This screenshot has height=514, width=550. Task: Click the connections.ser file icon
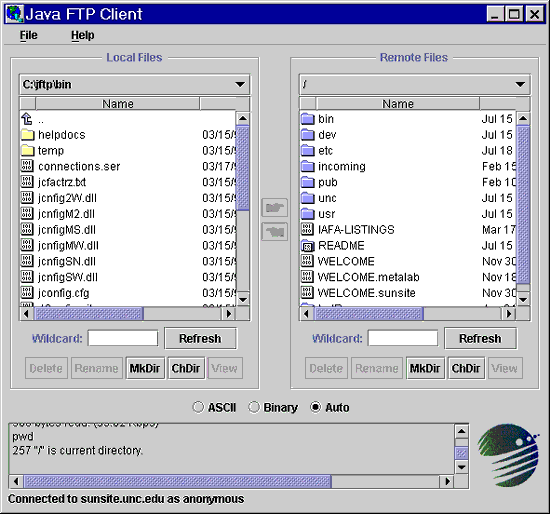click(x=27, y=166)
